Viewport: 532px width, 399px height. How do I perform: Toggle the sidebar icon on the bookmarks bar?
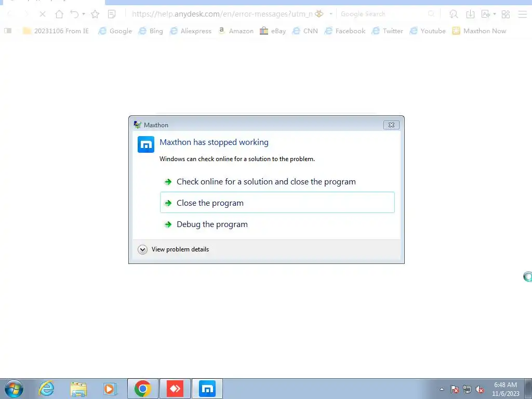pyautogui.click(x=8, y=31)
